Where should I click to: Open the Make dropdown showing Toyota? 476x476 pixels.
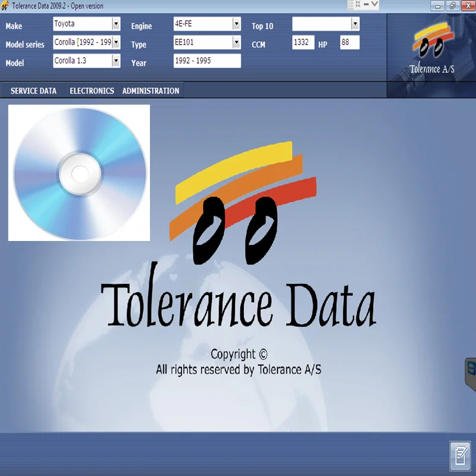coord(86,24)
